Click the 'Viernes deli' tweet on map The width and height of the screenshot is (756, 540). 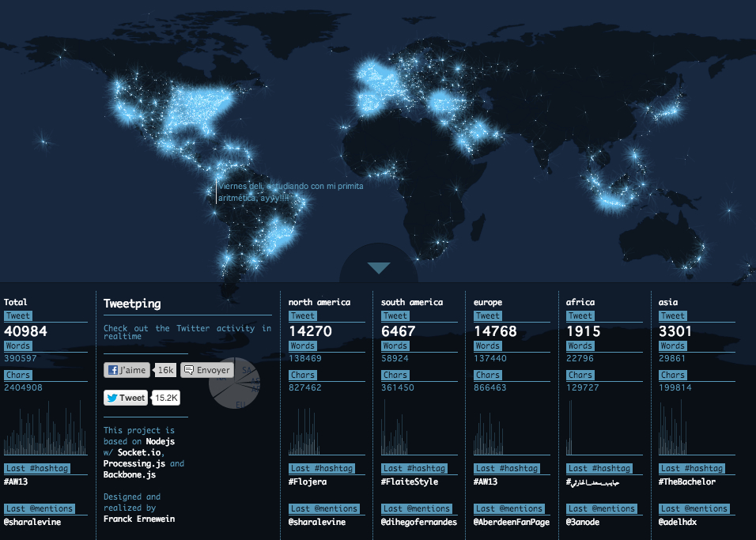[x=290, y=192]
